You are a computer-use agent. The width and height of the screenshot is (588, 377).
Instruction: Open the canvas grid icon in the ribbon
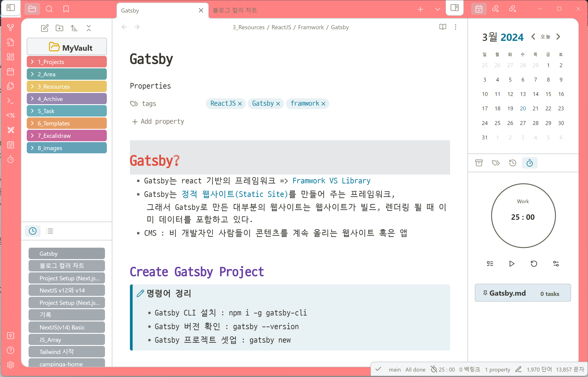pos(11,57)
